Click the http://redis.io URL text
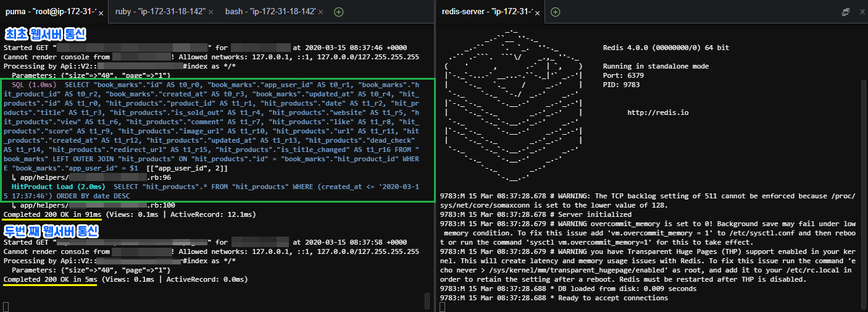Viewport: 868px width, 312px height. [x=657, y=112]
